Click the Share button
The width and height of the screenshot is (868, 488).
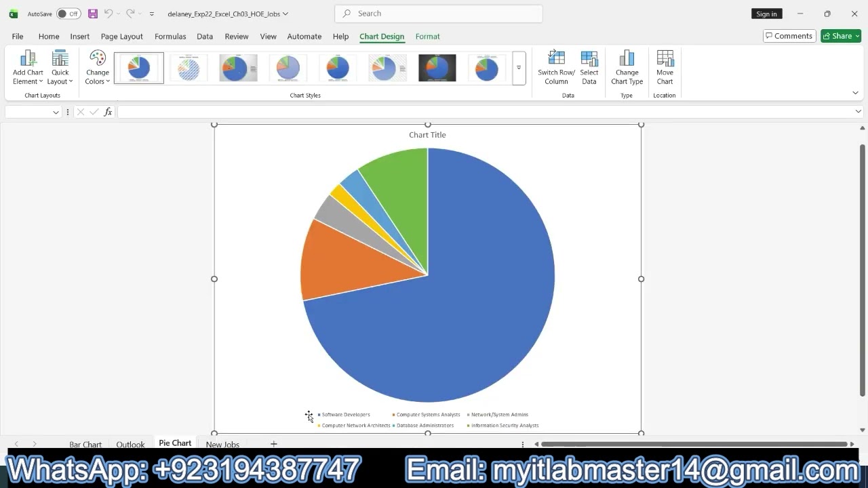click(841, 36)
